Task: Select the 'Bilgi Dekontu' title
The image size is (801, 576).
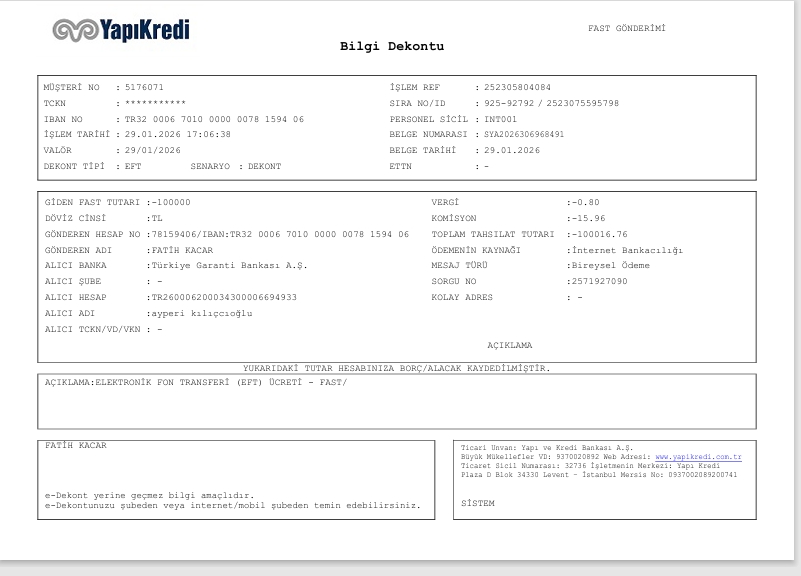Action: [392, 46]
